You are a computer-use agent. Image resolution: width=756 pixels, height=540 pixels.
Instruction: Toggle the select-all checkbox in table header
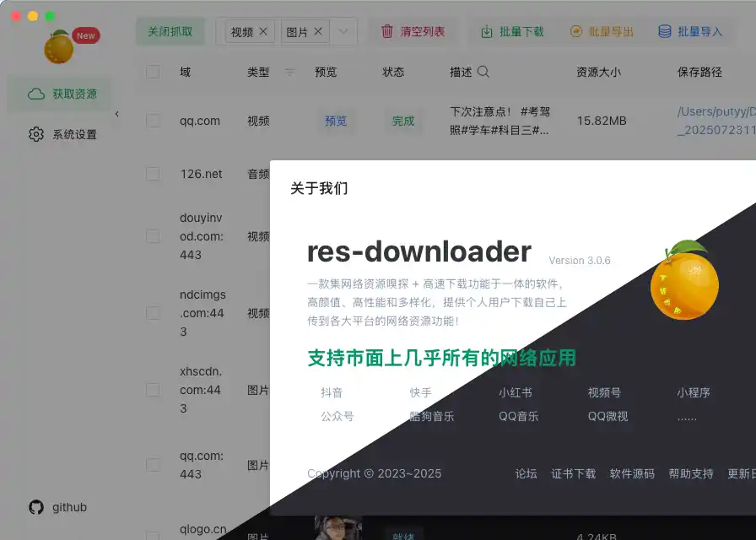tap(153, 72)
